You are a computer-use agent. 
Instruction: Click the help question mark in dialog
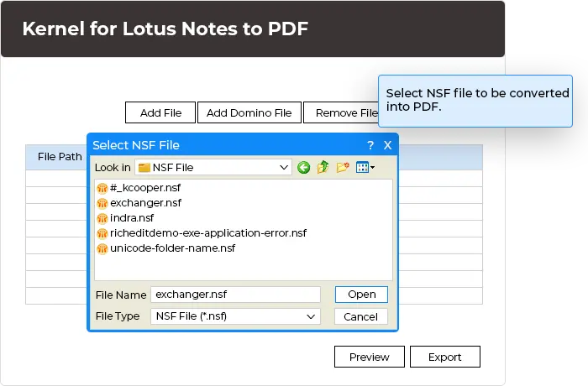pos(370,145)
